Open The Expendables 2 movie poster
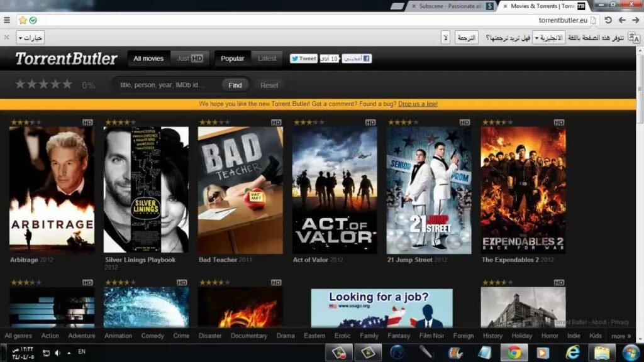 [523, 190]
